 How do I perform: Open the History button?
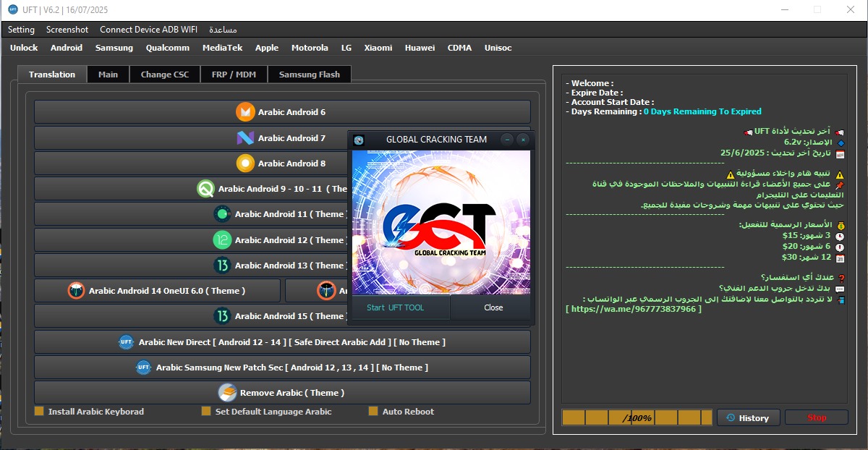749,417
